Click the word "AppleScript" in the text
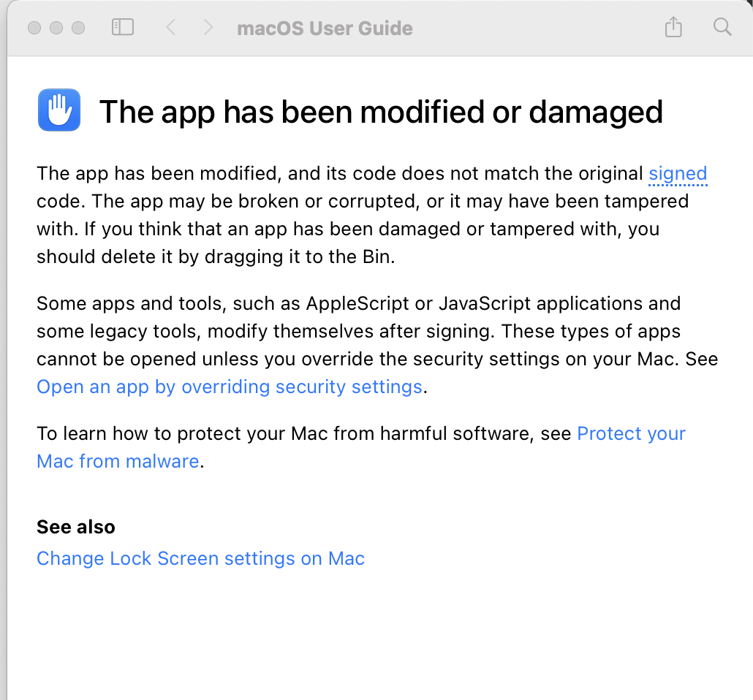Screen dimensions: 753x700 coord(348,303)
